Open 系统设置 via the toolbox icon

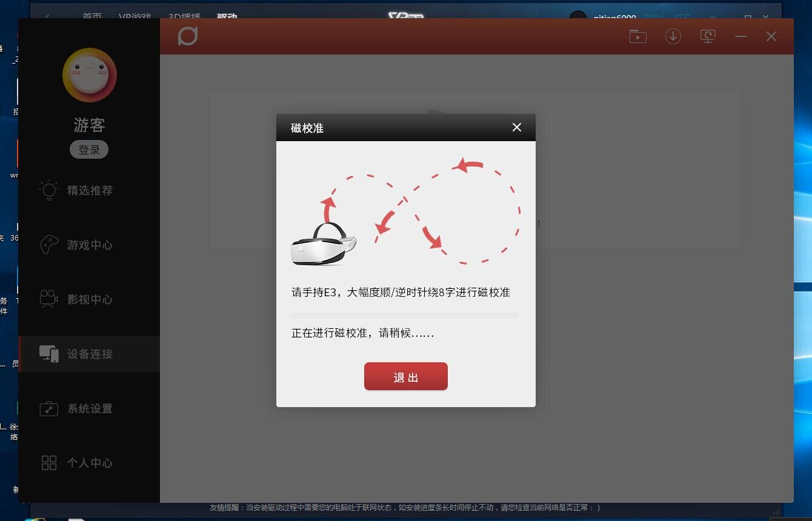(x=48, y=408)
